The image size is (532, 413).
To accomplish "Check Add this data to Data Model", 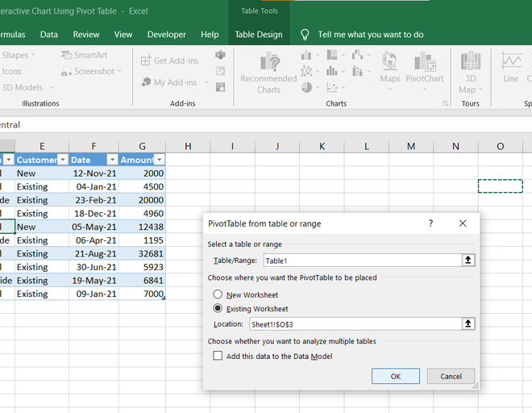I will tap(218, 356).
